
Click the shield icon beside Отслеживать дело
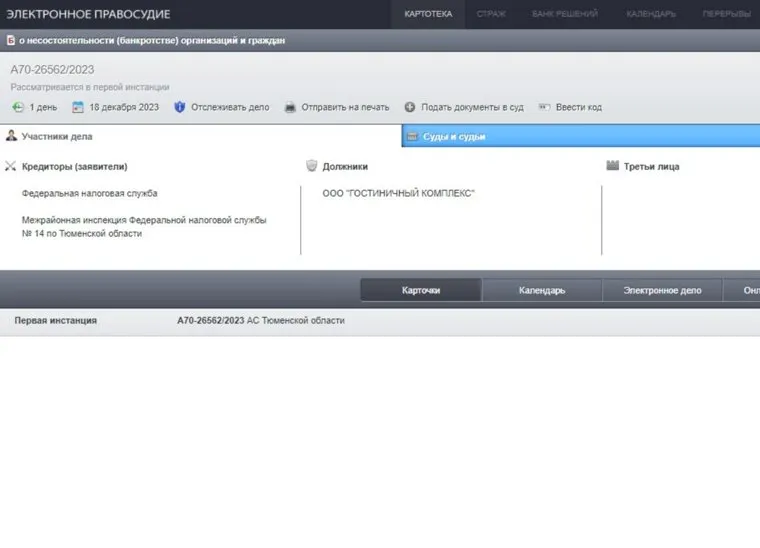(x=180, y=107)
